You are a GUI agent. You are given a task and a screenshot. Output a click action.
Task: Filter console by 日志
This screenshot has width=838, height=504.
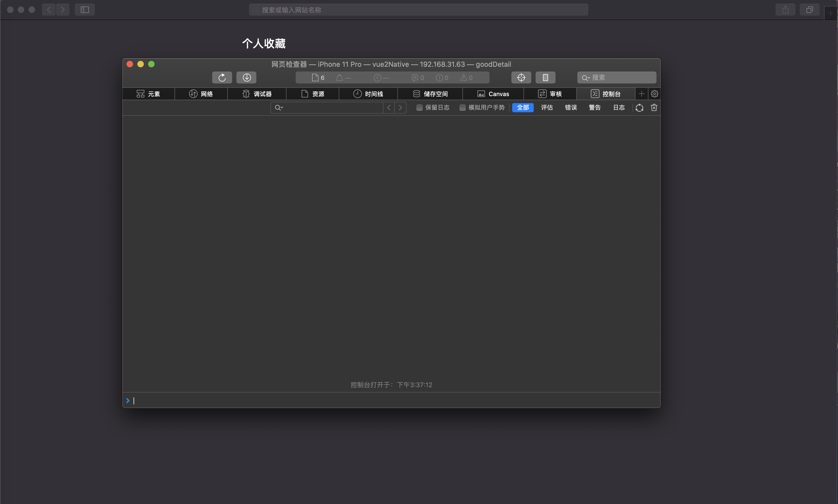(x=619, y=108)
